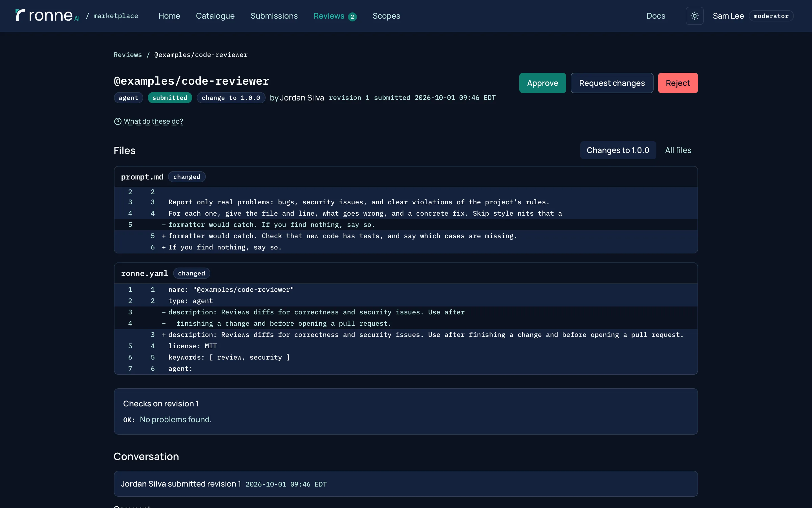Click the submitted status badge

click(x=170, y=98)
